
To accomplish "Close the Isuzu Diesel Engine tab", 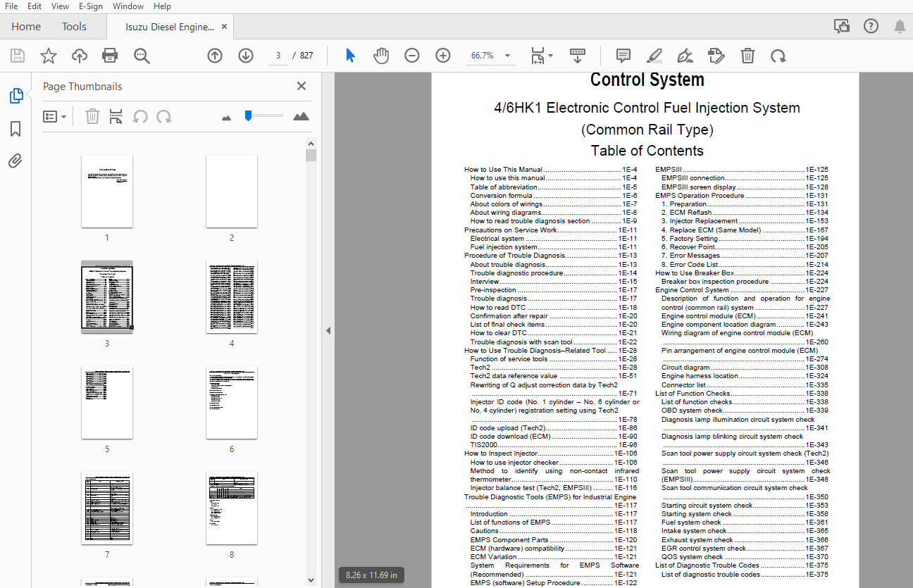I will pos(225,27).
